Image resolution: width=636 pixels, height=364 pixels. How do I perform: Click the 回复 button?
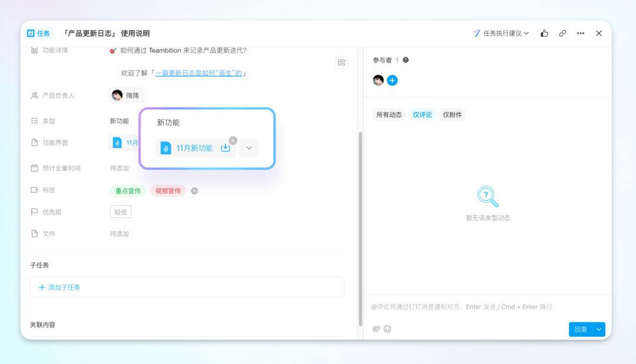click(581, 329)
